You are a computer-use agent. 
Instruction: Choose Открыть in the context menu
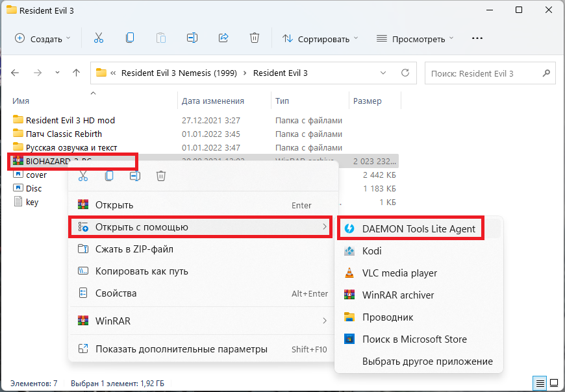pos(203,205)
